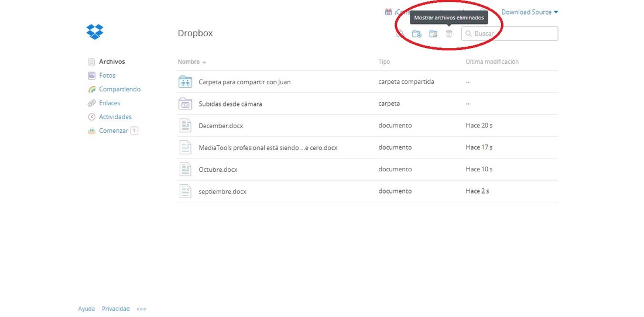
Task: Click the Comenzar badge showing 1
Action: [x=134, y=131]
